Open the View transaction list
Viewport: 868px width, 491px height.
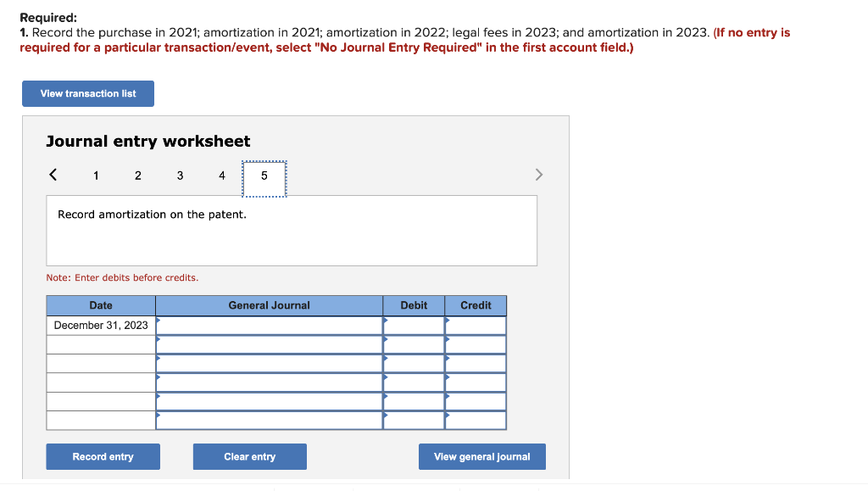click(x=87, y=93)
